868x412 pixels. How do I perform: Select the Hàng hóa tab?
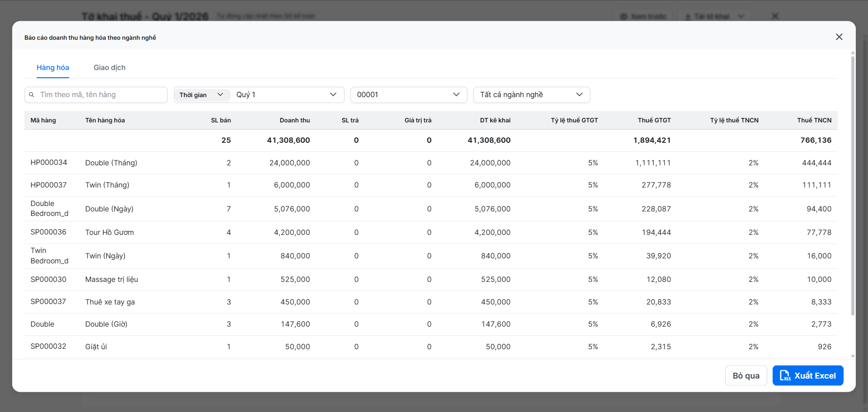[53, 68]
